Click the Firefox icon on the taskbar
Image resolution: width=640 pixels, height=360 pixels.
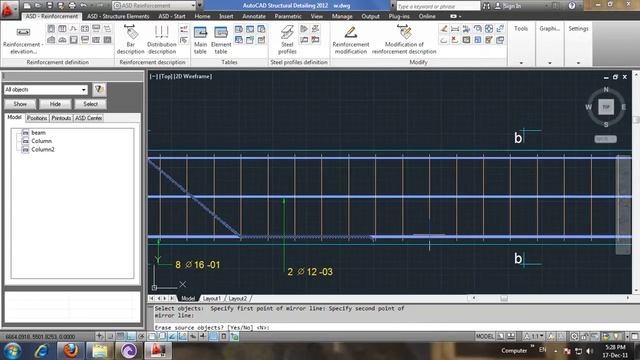(71, 350)
